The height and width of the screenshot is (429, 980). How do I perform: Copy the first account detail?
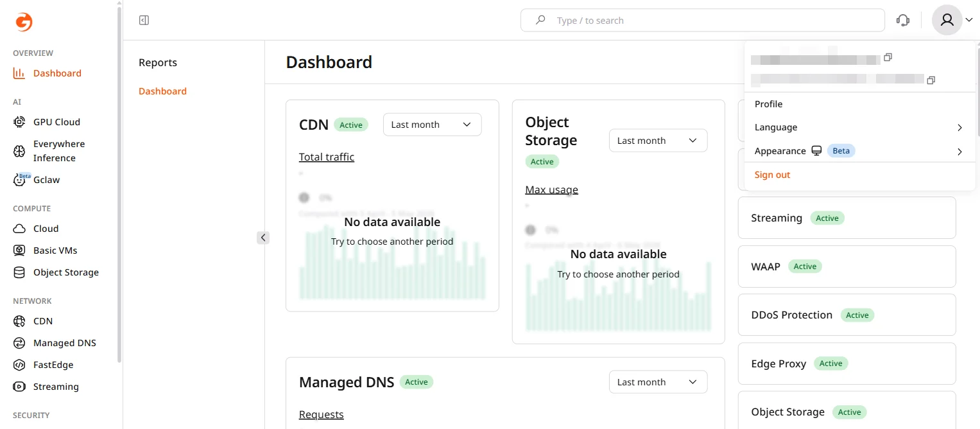click(x=888, y=57)
